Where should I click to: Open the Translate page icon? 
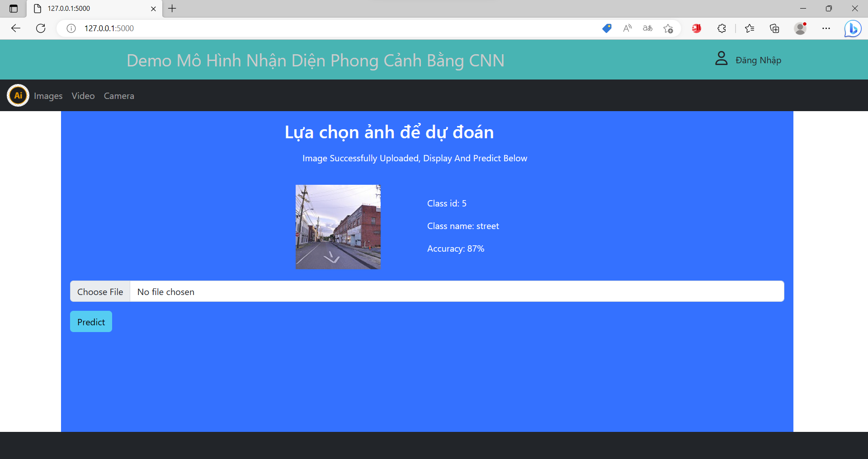pyautogui.click(x=647, y=28)
